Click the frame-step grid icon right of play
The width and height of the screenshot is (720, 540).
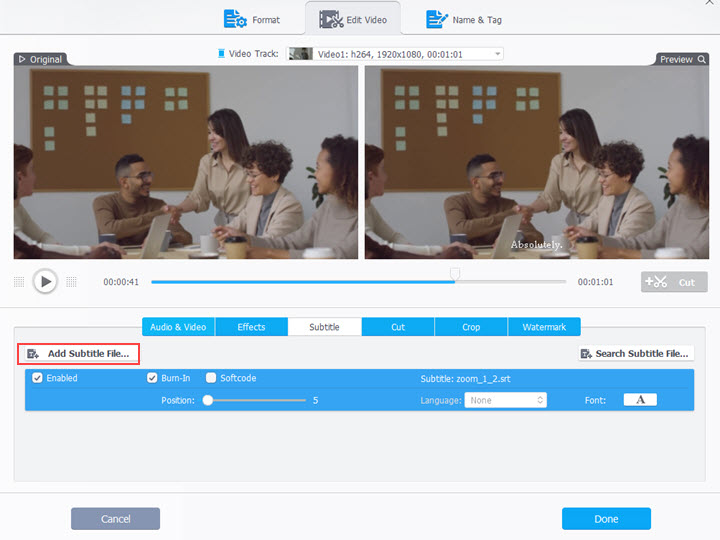coord(71,282)
